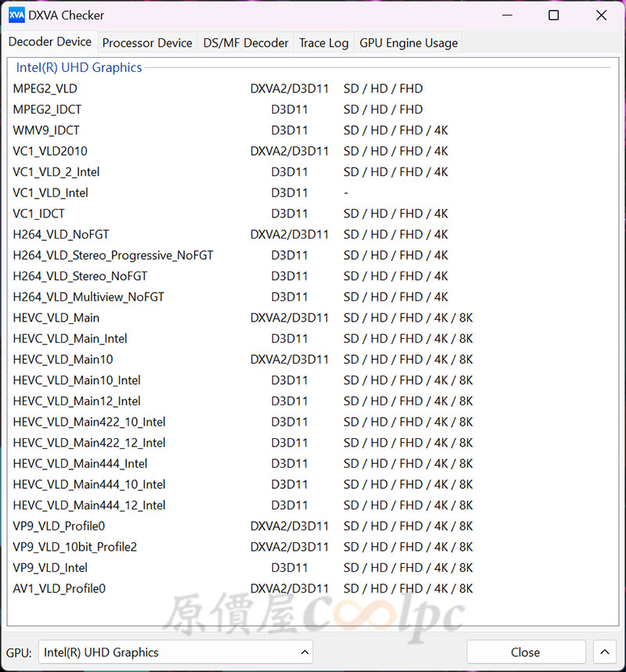This screenshot has width=626, height=672.
Task: Minimize the DXVA Checker window
Action: pyautogui.click(x=507, y=16)
